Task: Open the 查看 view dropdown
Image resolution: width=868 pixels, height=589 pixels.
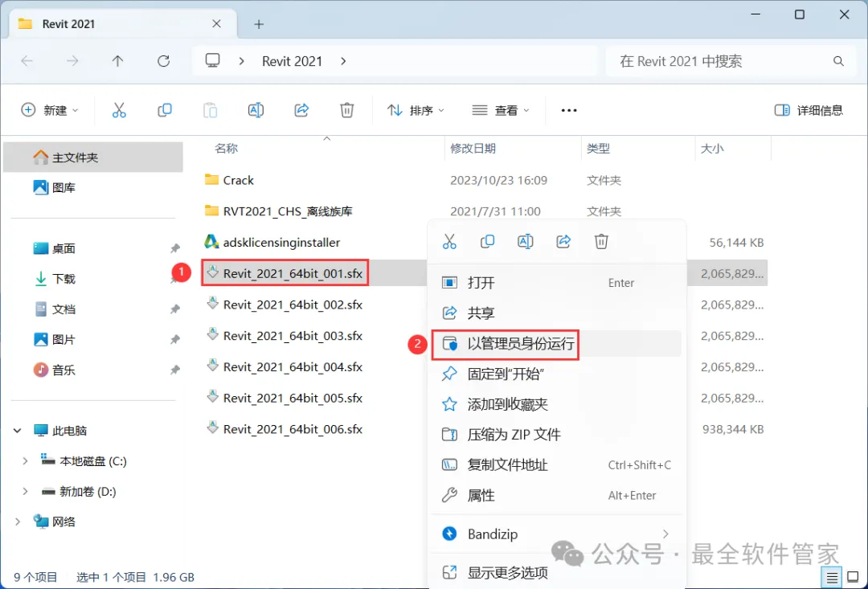Action: (501, 110)
